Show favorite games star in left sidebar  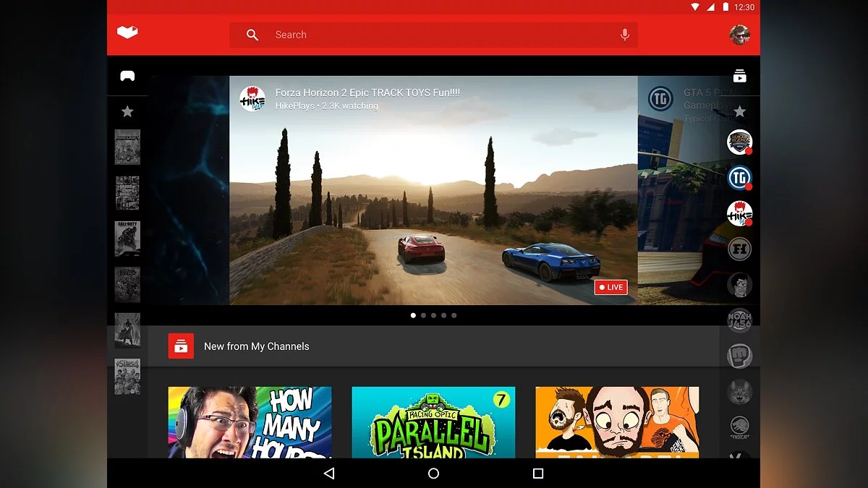click(x=127, y=111)
